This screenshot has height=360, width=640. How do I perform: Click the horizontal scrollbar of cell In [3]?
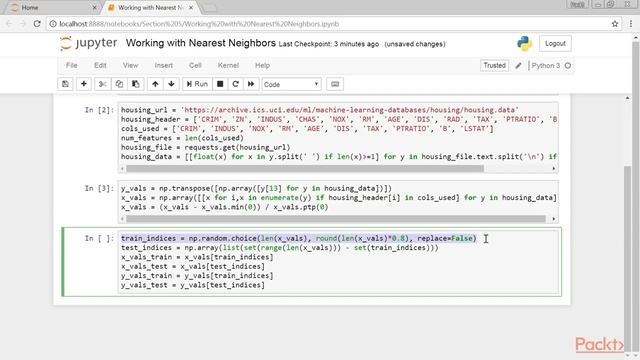click(336, 219)
